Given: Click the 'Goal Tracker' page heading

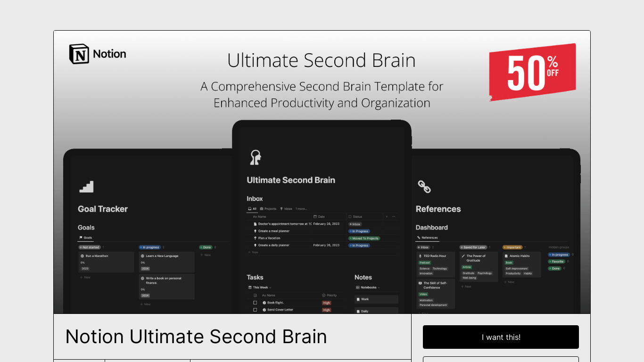Looking at the screenshot, I should (103, 209).
